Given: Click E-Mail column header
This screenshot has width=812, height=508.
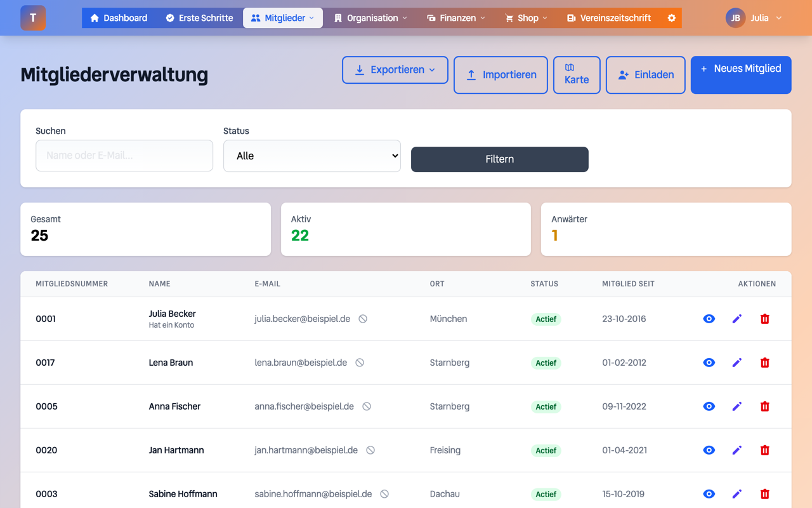Looking at the screenshot, I should pyautogui.click(x=267, y=284).
